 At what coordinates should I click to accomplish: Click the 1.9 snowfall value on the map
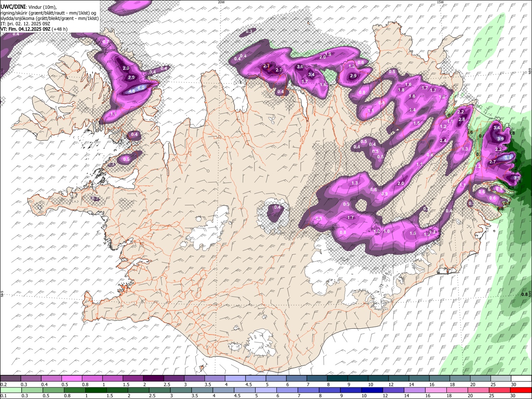(x=328, y=54)
